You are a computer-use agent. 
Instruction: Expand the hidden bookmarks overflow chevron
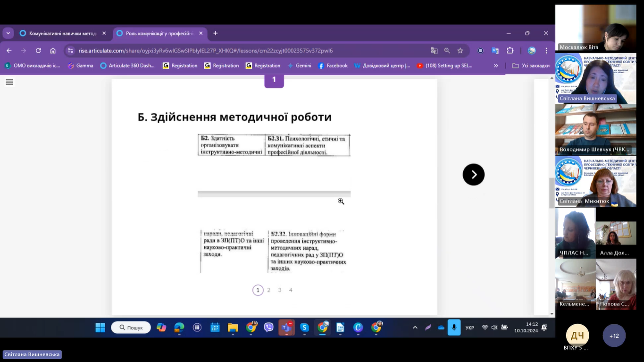tap(496, 66)
